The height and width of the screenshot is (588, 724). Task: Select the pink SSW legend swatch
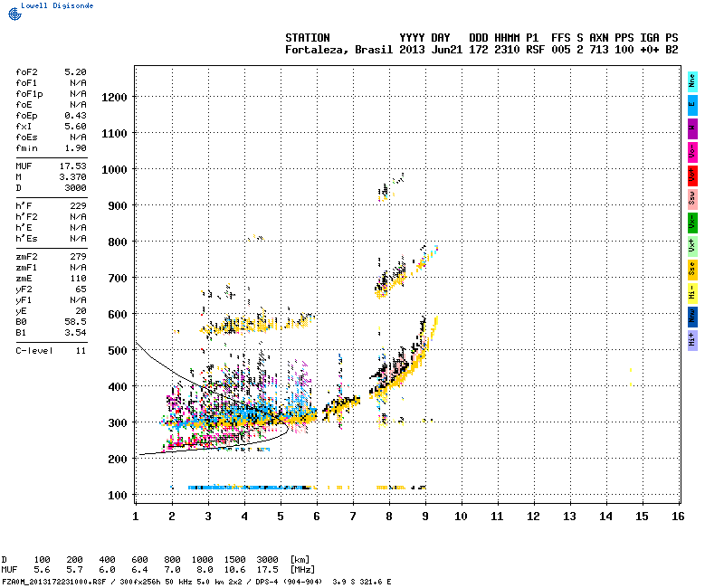coord(692,198)
